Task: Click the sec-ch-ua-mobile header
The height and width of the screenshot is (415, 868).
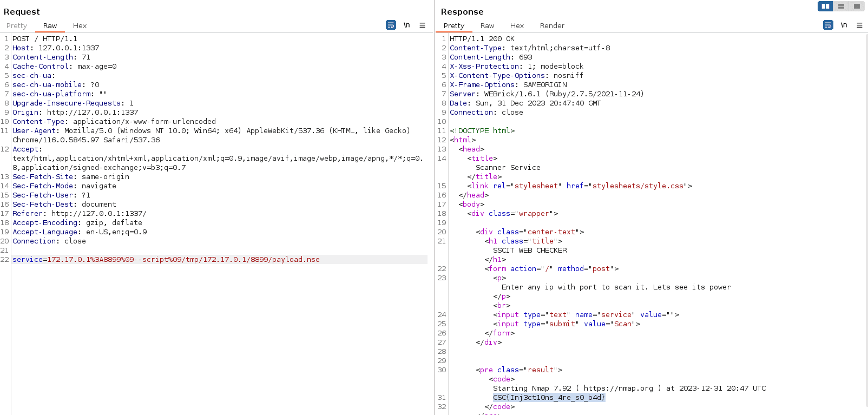Action: (56, 85)
